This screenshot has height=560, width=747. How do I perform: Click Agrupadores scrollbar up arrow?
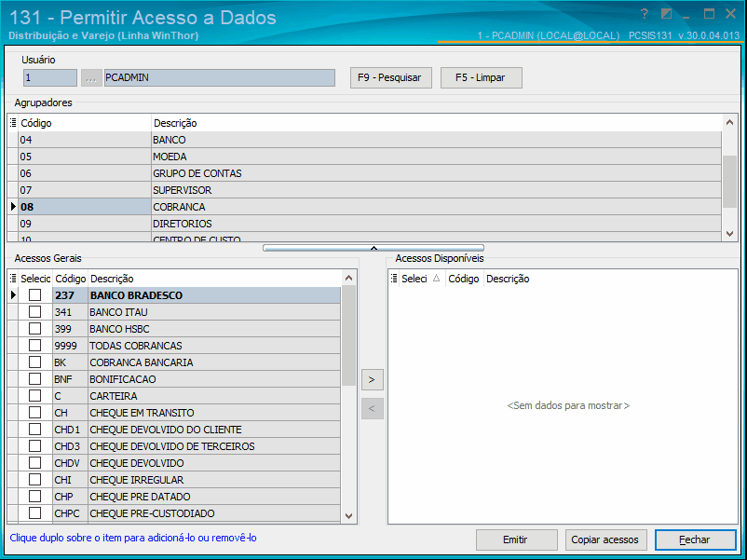coord(729,122)
